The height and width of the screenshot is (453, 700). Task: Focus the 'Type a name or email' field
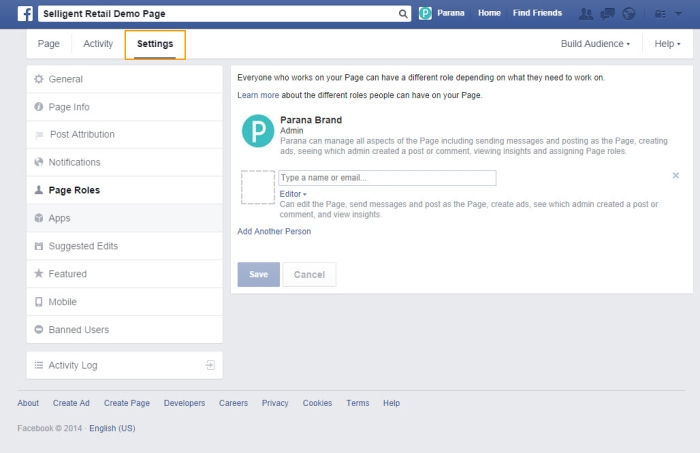386,178
